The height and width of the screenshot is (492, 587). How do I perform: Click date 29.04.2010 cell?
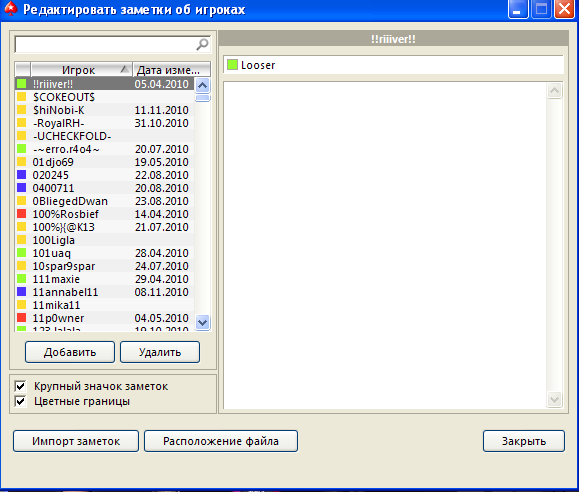click(162, 279)
